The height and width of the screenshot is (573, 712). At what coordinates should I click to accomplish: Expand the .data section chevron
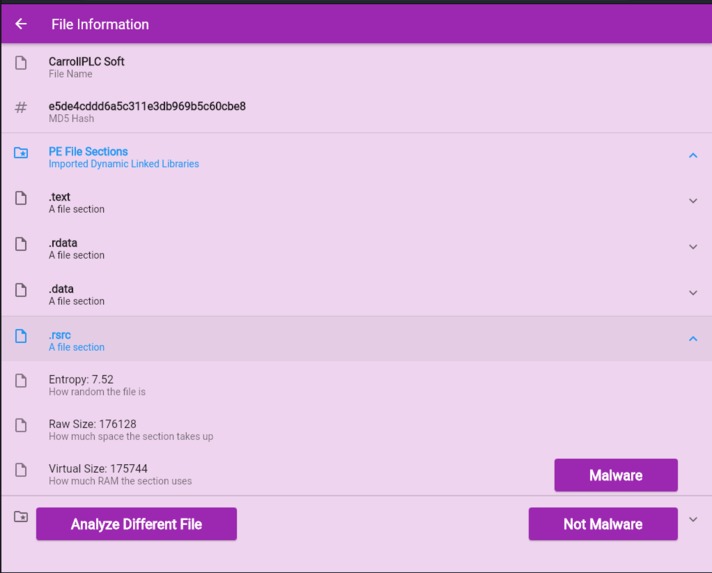[x=693, y=293]
